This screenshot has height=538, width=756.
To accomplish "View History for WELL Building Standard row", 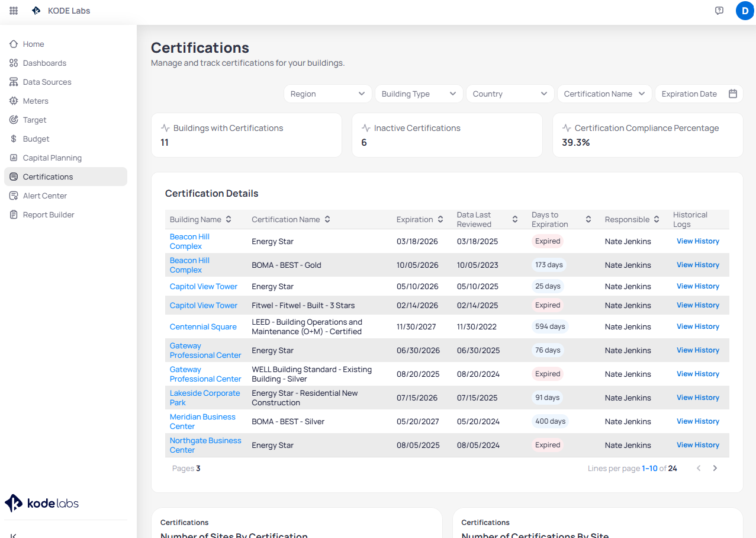I will coord(698,374).
